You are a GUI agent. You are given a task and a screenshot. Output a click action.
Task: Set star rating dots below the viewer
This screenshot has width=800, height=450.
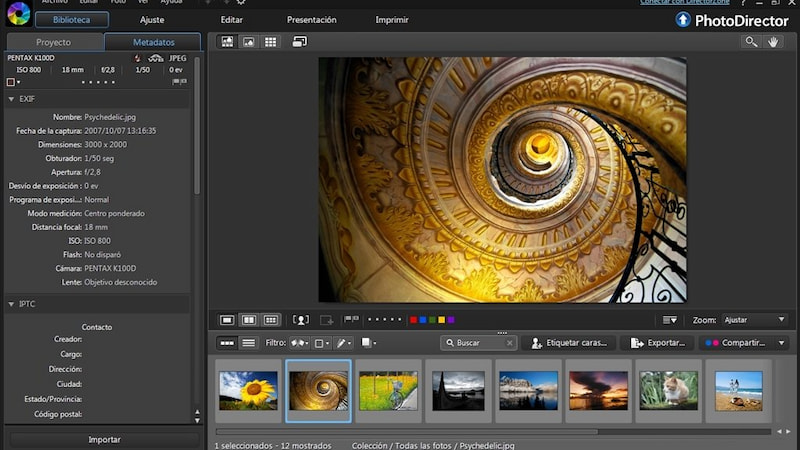point(385,319)
